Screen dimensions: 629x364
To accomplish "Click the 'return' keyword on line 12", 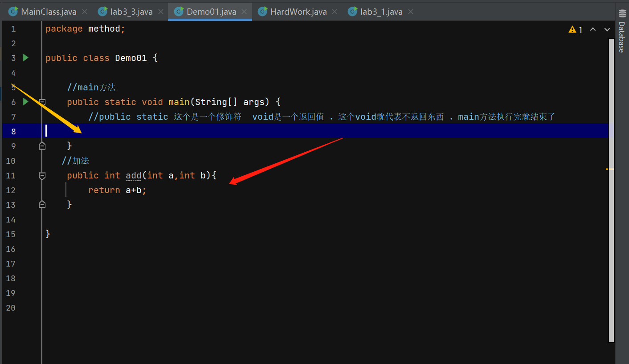I will 104,190.
